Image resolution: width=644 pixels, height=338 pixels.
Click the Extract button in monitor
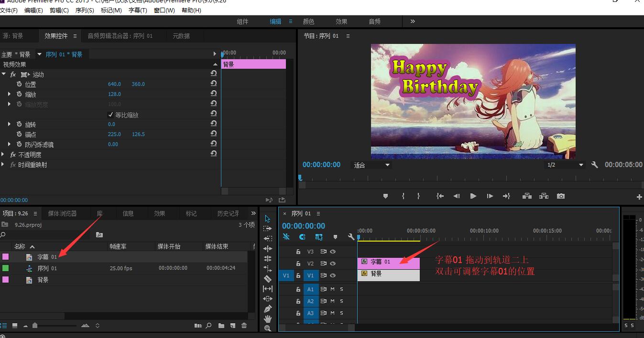coord(544,196)
